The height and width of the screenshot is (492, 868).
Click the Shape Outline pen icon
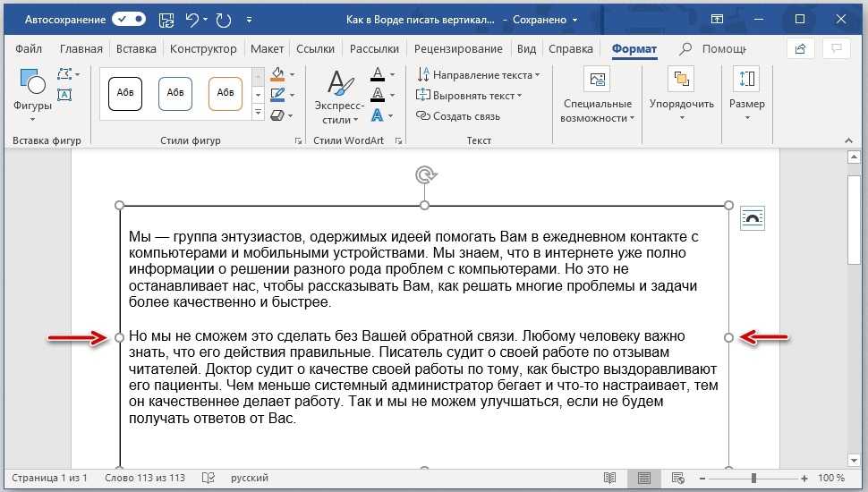tap(277, 95)
